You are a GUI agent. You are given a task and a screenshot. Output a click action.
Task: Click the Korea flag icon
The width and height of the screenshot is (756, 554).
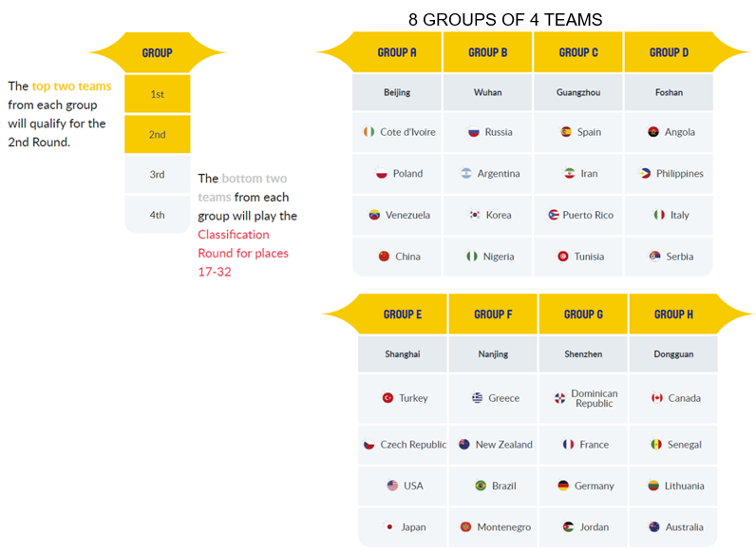[x=475, y=215]
